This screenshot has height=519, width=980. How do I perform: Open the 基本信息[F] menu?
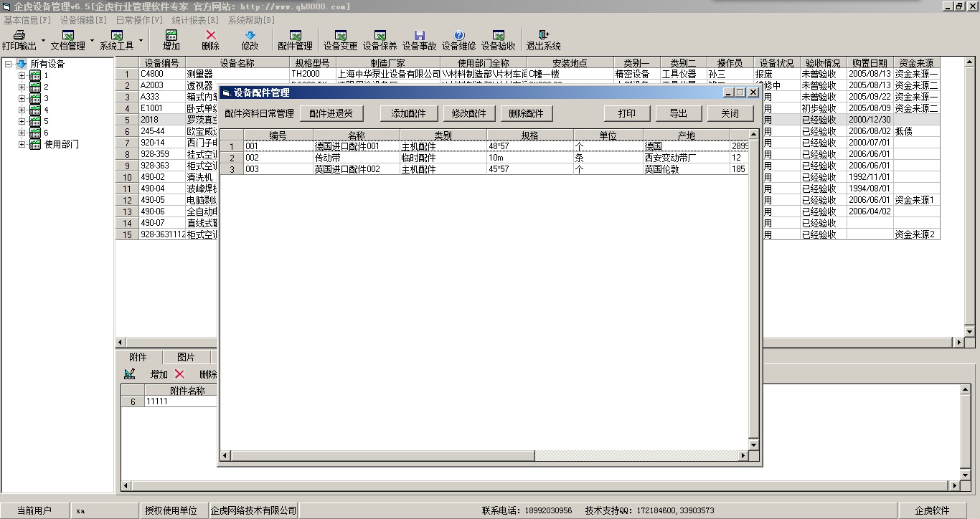pyautogui.click(x=27, y=20)
